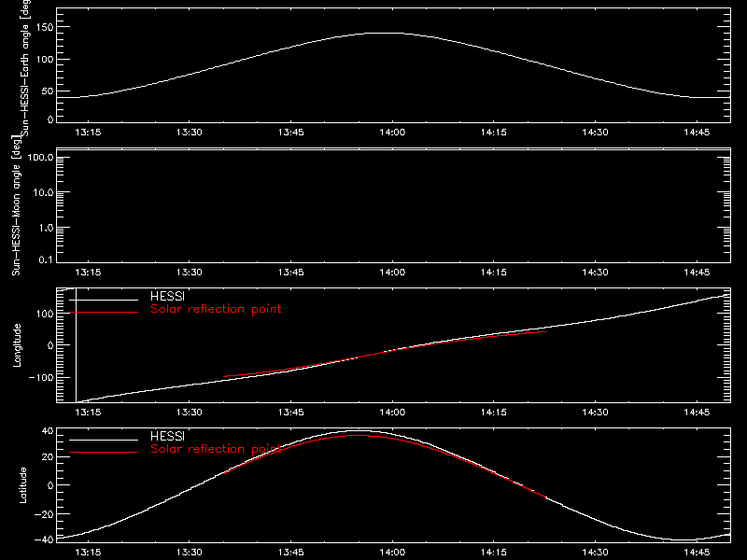747x560 pixels.
Task: Click the 150 tick on Earth angle axis
Action: pyautogui.click(x=45, y=27)
